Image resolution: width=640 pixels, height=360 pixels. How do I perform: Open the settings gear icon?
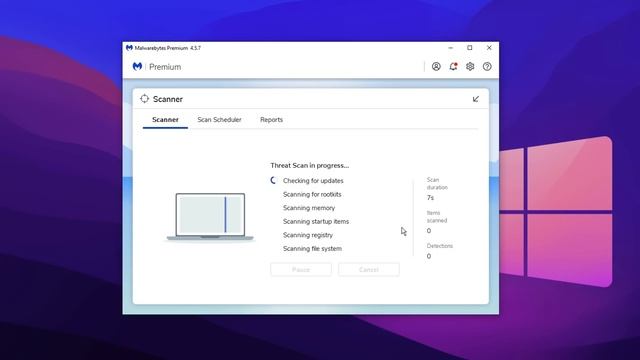pyautogui.click(x=470, y=67)
